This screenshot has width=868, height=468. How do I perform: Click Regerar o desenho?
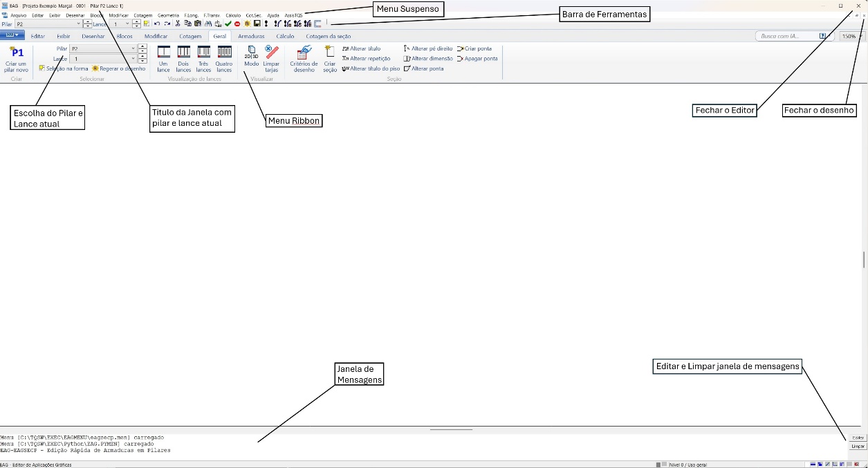[x=118, y=68]
